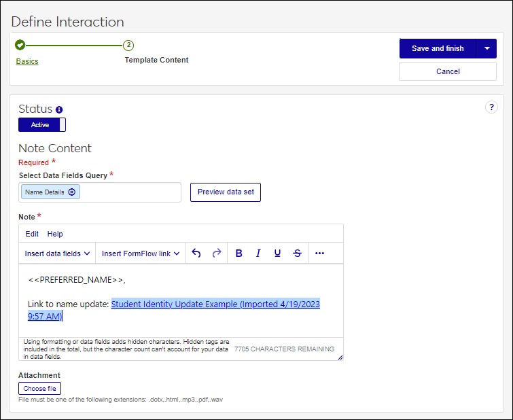Go back to the Basics step
The image size is (513, 420).
click(x=27, y=61)
